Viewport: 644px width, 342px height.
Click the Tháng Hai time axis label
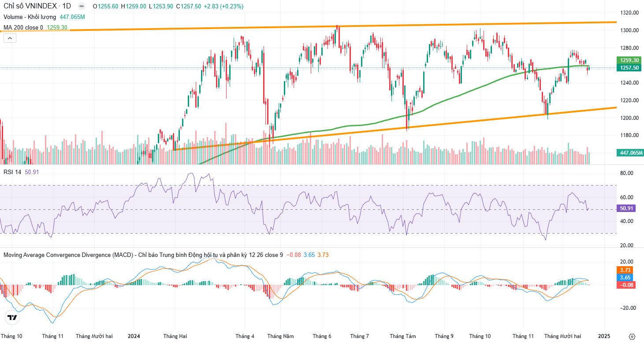(x=175, y=336)
